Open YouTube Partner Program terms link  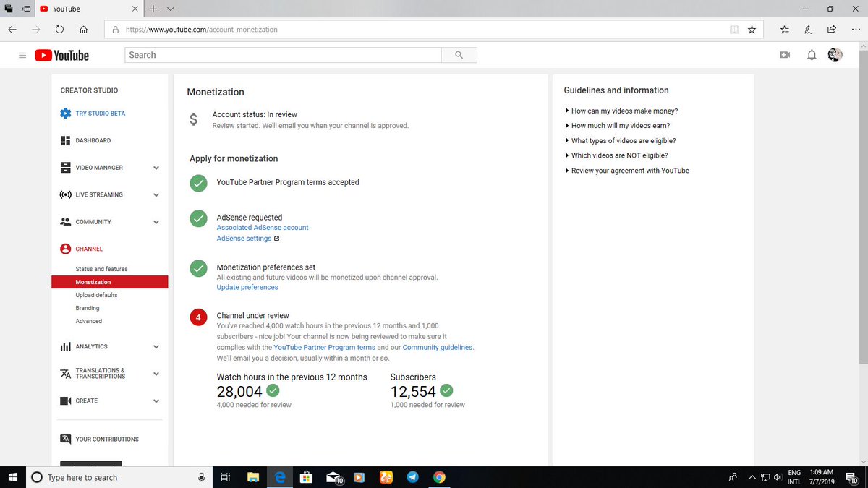[x=324, y=348]
